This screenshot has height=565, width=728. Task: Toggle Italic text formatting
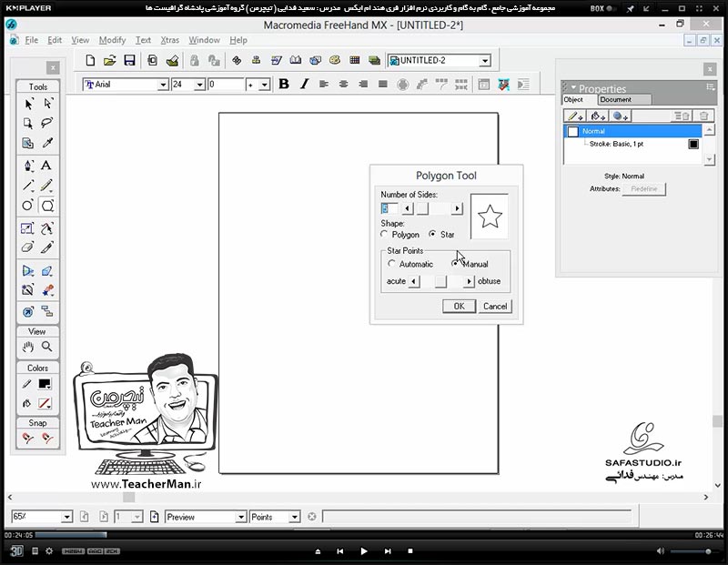[304, 84]
